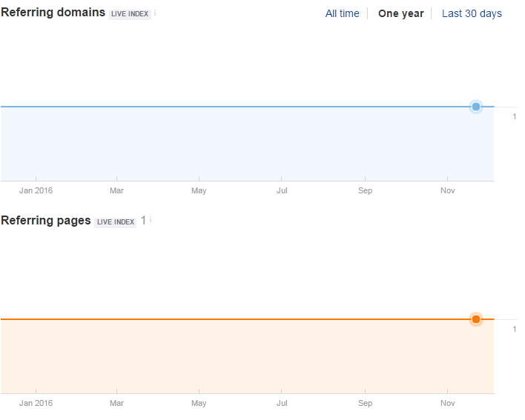525x420 pixels.
Task: Click the info icon beside Referring pages
Action: coord(151,220)
